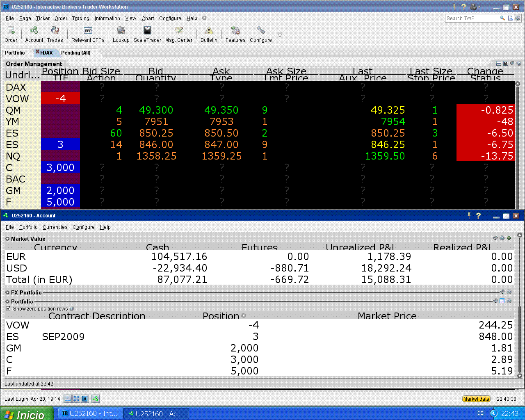Collapse the Market Value section
The height and width of the screenshot is (420, 525).
tap(7, 239)
